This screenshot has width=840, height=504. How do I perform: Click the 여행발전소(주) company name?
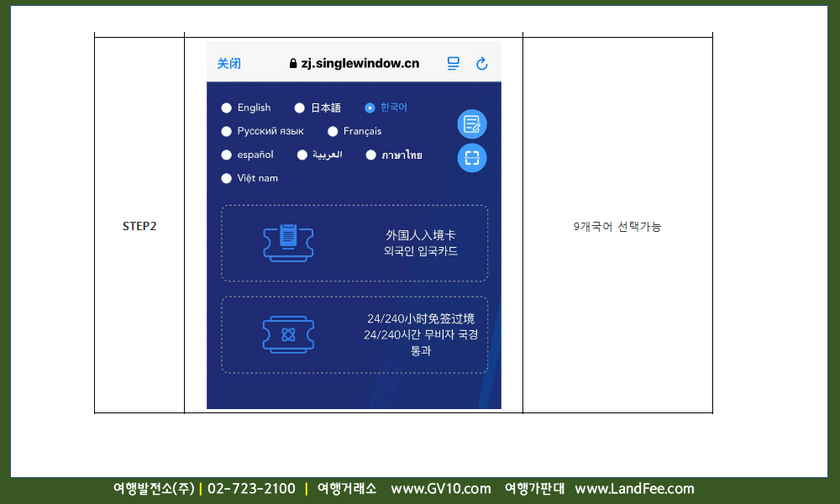point(154,489)
